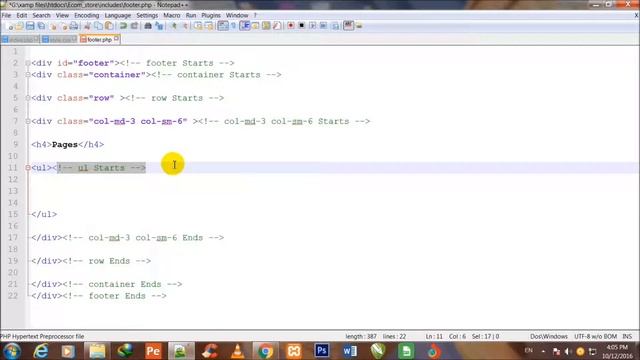640x360 pixels.
Task: Open Google Chrome from the taskbar
Action: click(x=265, y=351)
